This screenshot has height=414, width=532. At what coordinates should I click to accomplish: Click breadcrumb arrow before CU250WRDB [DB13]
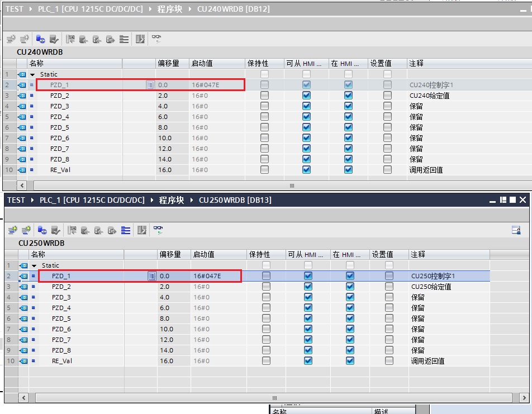pos(192,200)
